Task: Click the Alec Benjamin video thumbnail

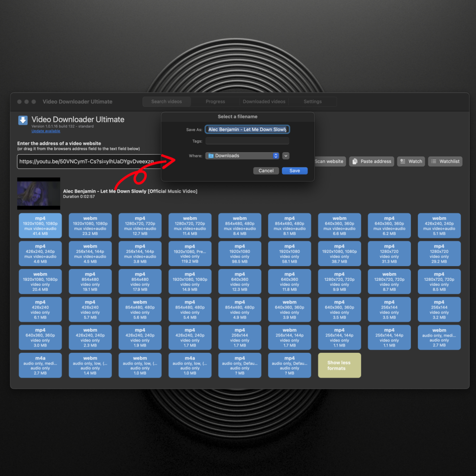Action: click(x=38, y=194)
